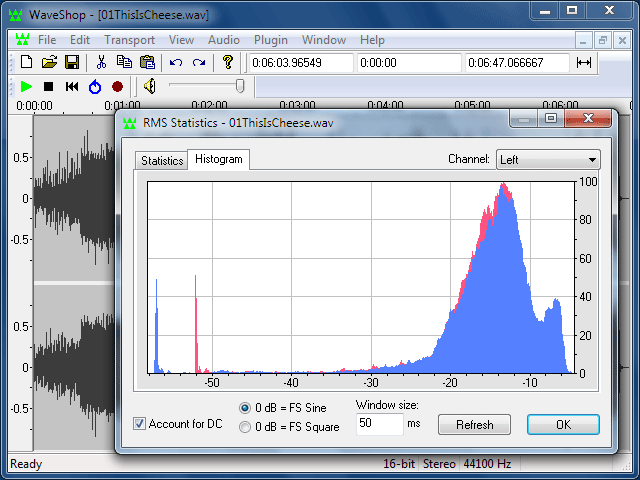Undo the last edit
This screenshot has width=640, height=480.
click(x=176, y=62)
